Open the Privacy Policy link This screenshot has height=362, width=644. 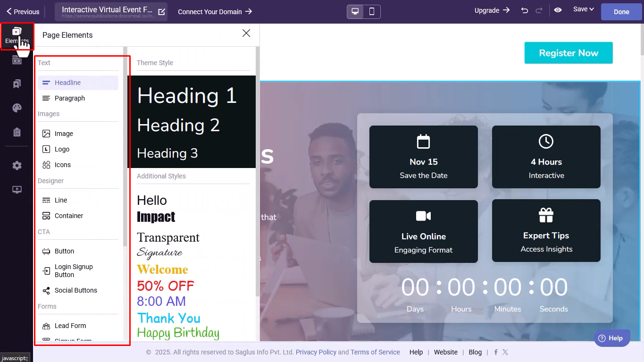316,352
